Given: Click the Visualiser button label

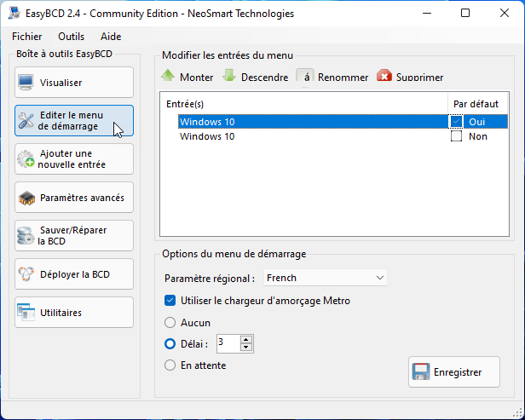Looking at the screenshot, I should pyautogui.click(x=61, y=83).
